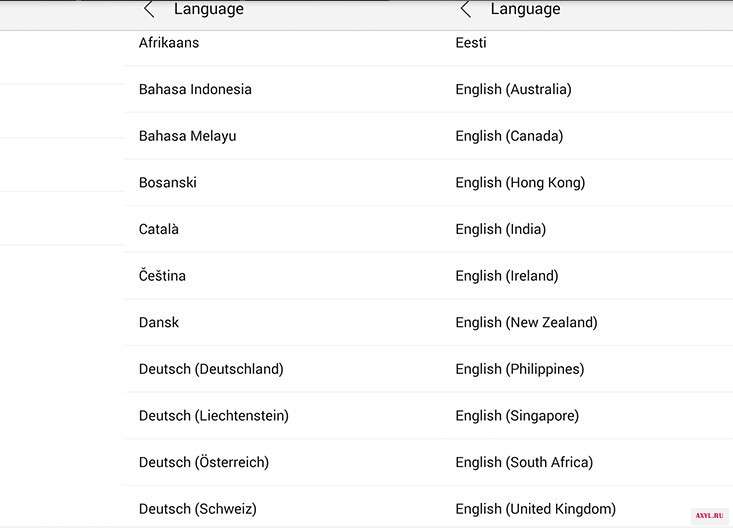Choose Čeština from the list

162,275
